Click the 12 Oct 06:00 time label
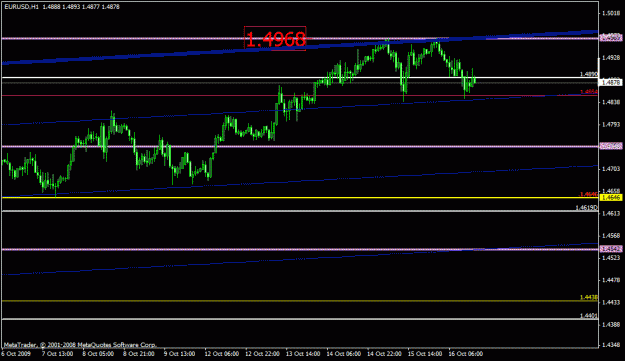Viewport: 625px width, 361px height. pos(222,354)
